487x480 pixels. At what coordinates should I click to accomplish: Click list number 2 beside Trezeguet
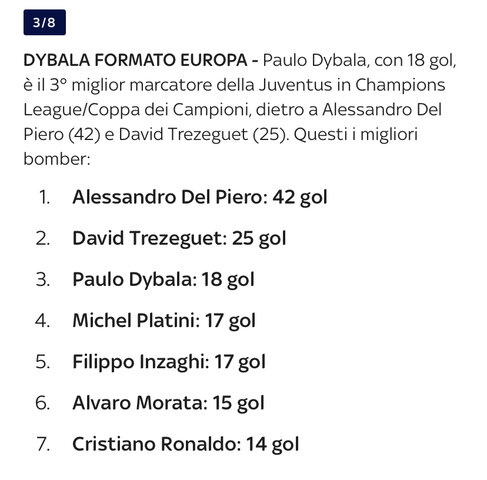(x=43, y=238)
